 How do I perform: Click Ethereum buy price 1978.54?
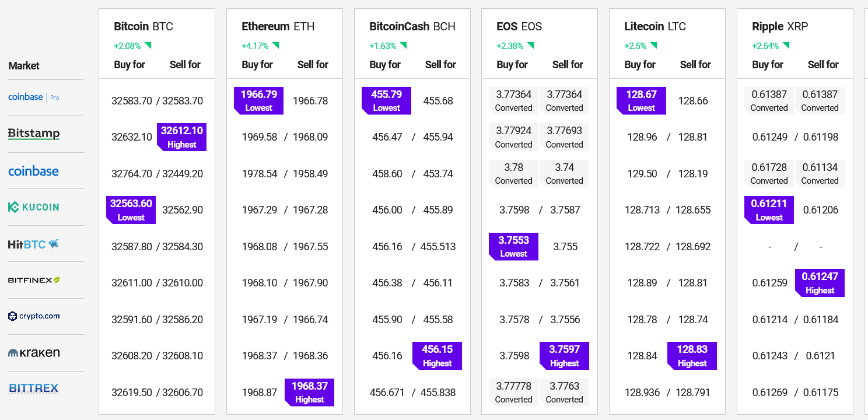coord(260,174)
